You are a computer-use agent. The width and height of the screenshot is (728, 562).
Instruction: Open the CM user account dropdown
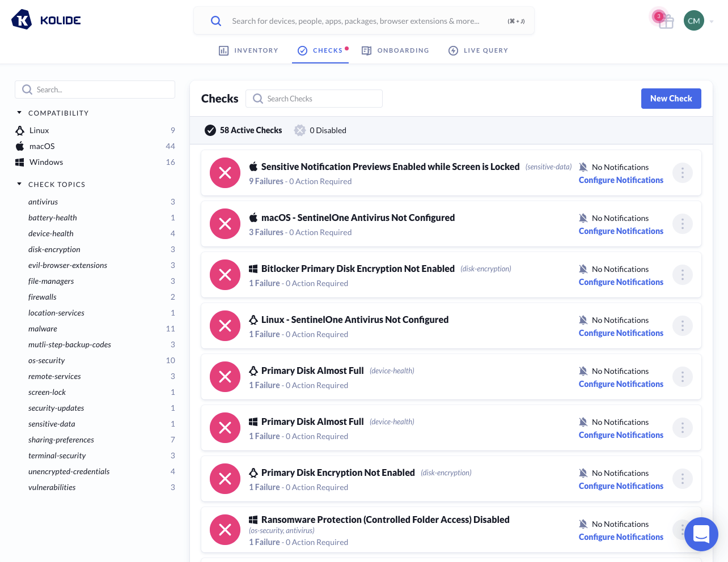pyautogui.click(x=698, y=21)
